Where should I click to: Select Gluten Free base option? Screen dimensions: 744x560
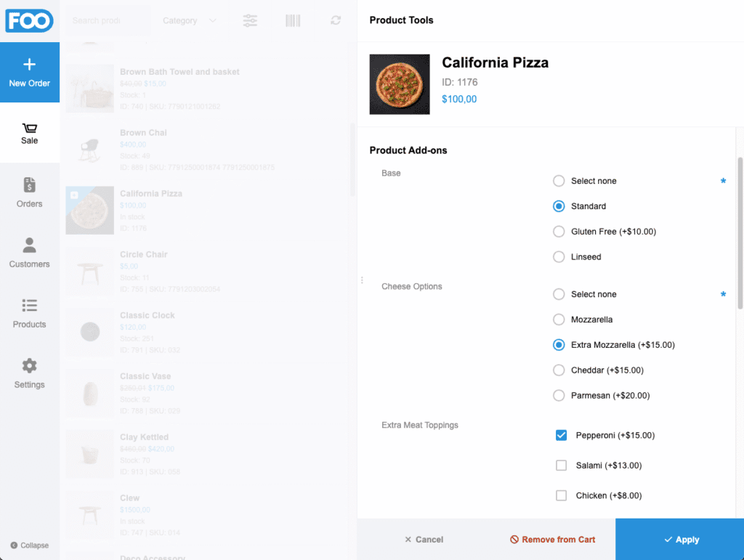point(559,232)
